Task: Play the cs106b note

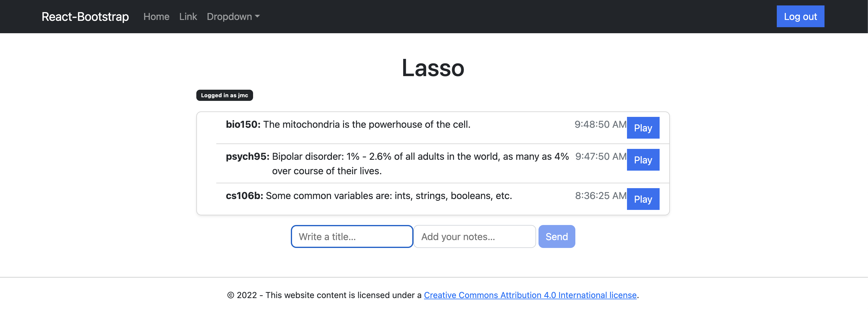Action: pos(643,199)
